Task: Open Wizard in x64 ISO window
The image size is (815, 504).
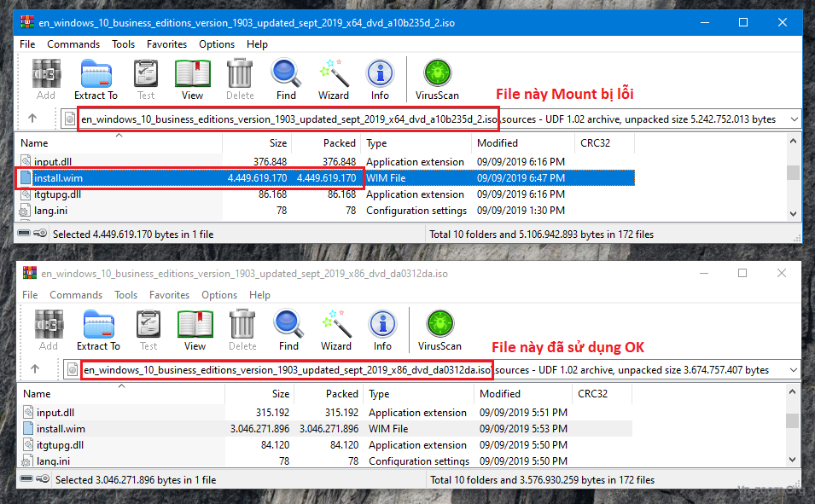Action: point(334,79)
